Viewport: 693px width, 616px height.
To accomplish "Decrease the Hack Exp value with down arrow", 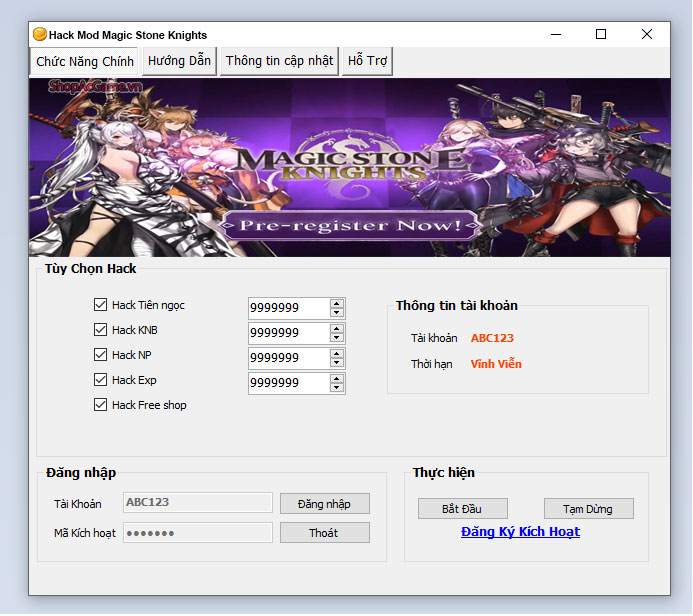I will click(x=337, y=388).
